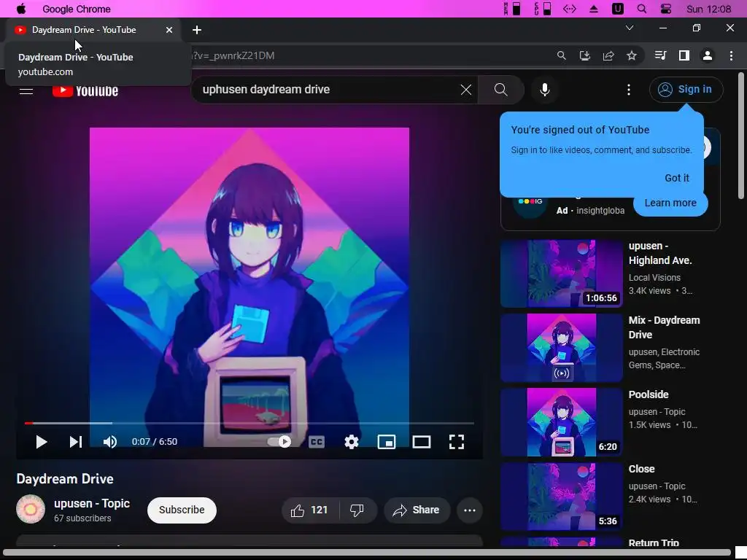Open upusen - Topic channel name
The width and height of the screenshot is (747, 560).
[x=92, y=503]
